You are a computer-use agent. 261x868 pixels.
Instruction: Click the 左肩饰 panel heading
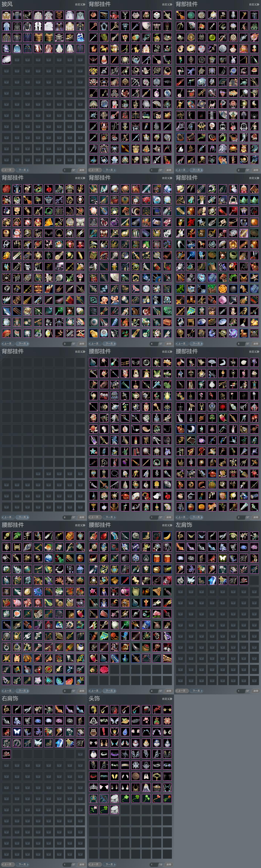(184, 525)
